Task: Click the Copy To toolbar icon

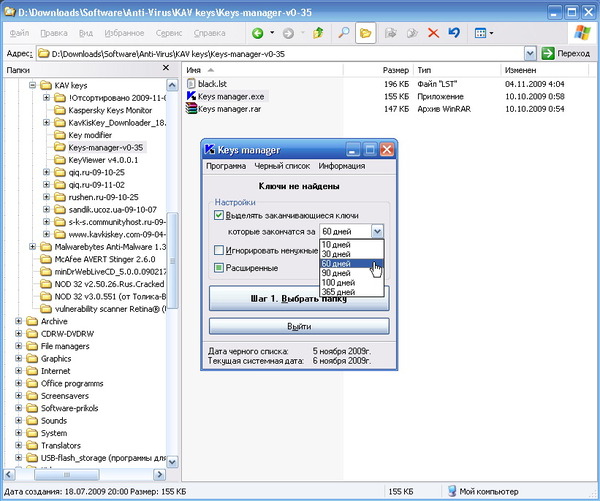Action: [x=412, y=33]
